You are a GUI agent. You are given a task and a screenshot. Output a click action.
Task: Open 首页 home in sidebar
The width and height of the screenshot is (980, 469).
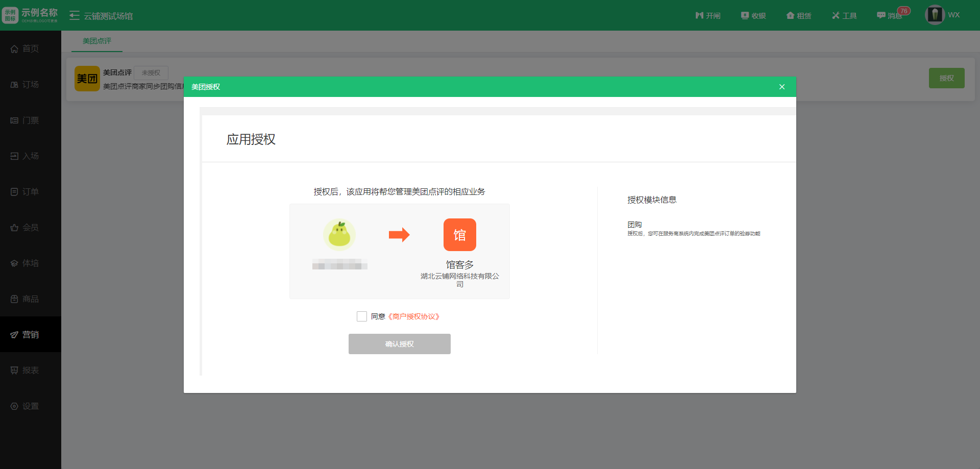(30, 48)
